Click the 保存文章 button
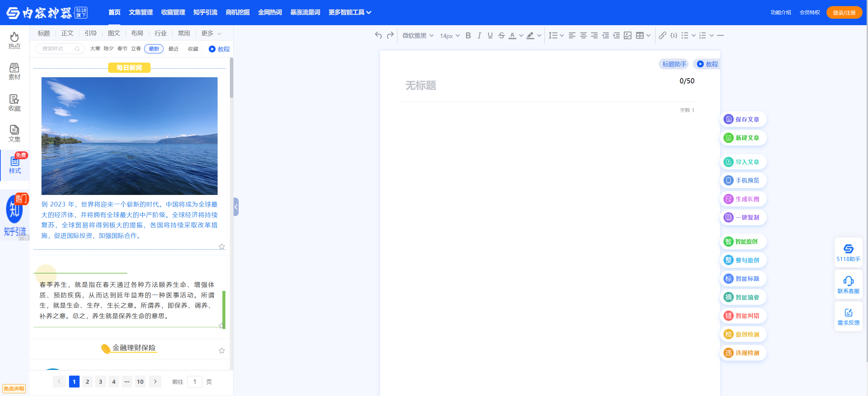868x396 pixels. point(743,119)
